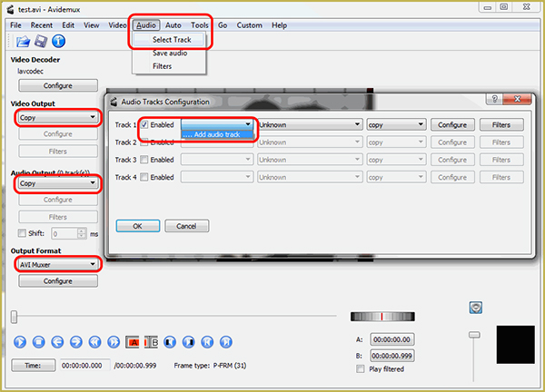Click the marker B time field 00:00:00.999
Viewport: 545px width, 392px height.
coord(392,356)
